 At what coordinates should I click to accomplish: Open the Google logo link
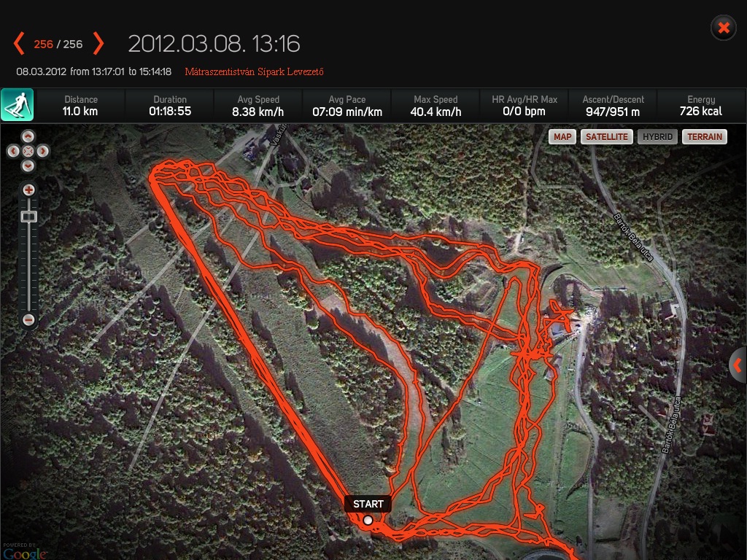coord(24,554)
